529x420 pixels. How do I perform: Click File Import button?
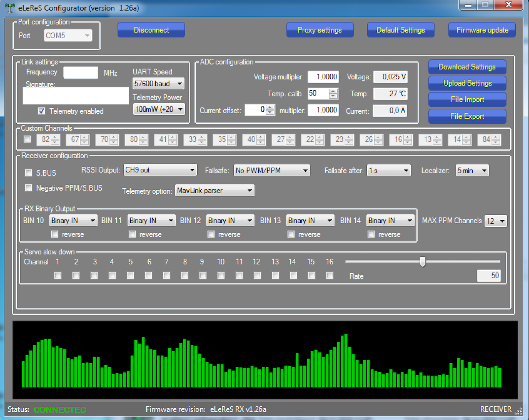click(467, 100)
